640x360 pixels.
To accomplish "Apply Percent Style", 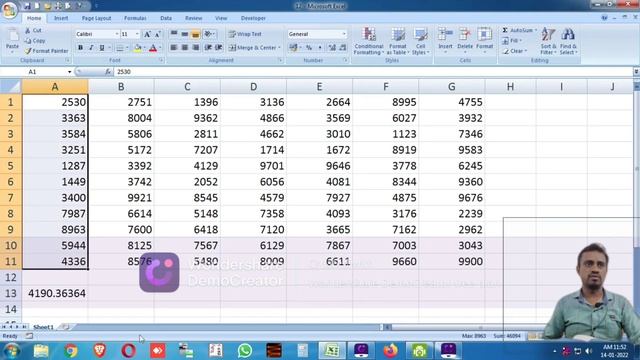I will click(309, 48).
